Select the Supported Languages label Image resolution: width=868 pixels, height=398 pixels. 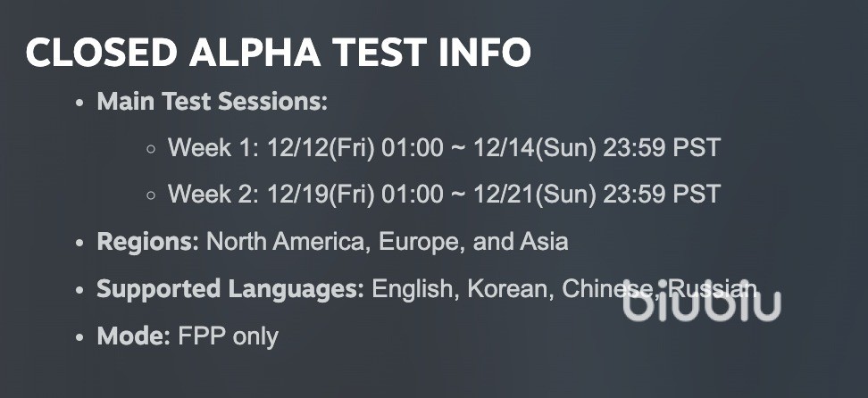pyautogui.click(x=230, y=289)
